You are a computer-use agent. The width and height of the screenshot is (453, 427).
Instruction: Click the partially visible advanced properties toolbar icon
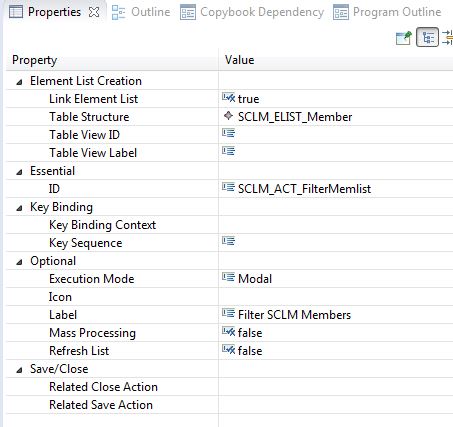(x=447, y=37)
